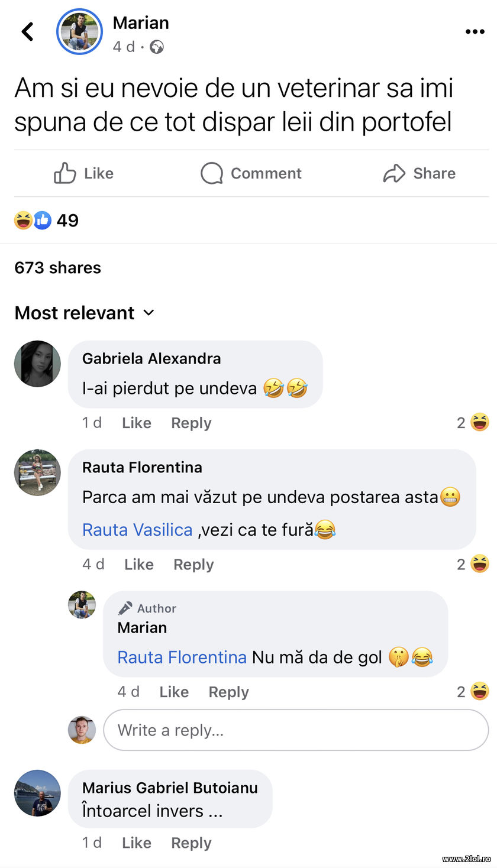The image size is (497, 868).
Task: Click the Write a reply input field
Action: click(x=296, y=730)
